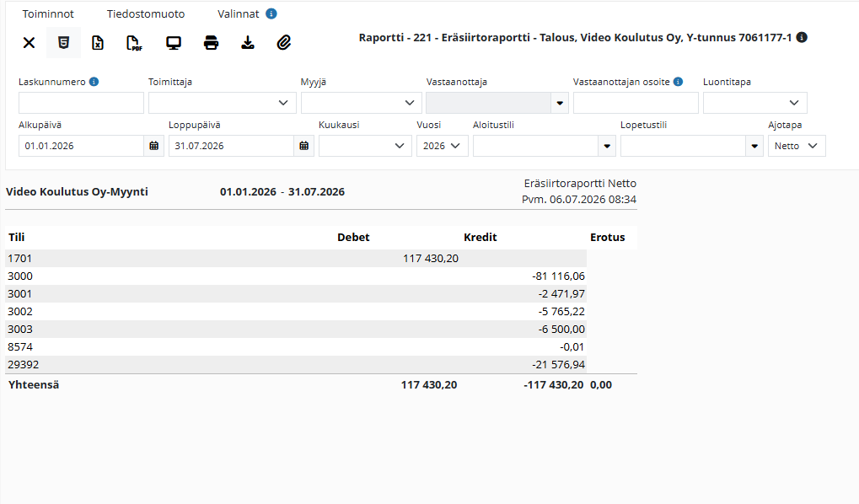Change the Ajotapa dropdown set to Netto

[x=797, y=146]
